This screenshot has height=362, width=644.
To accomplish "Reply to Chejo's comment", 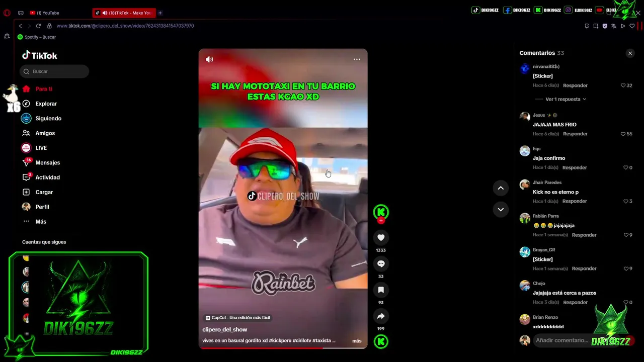I will (x=575, y=302).
